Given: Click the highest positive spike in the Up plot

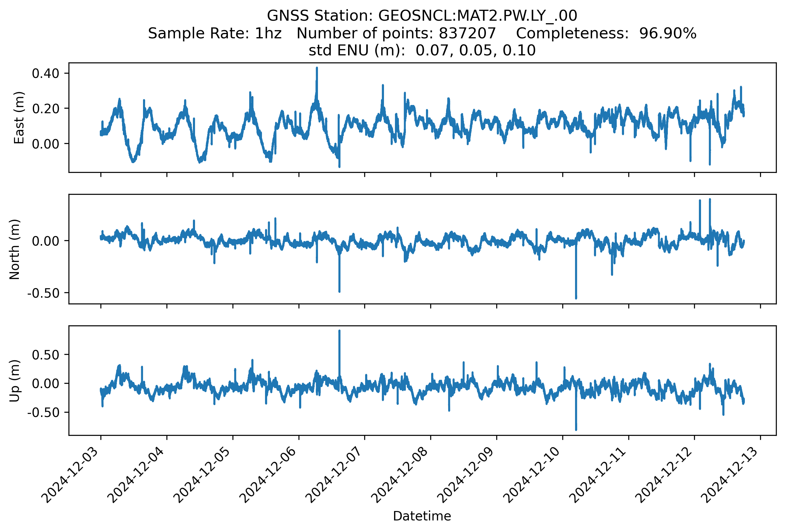Looking at the screenshot, I should pos(340,331).
